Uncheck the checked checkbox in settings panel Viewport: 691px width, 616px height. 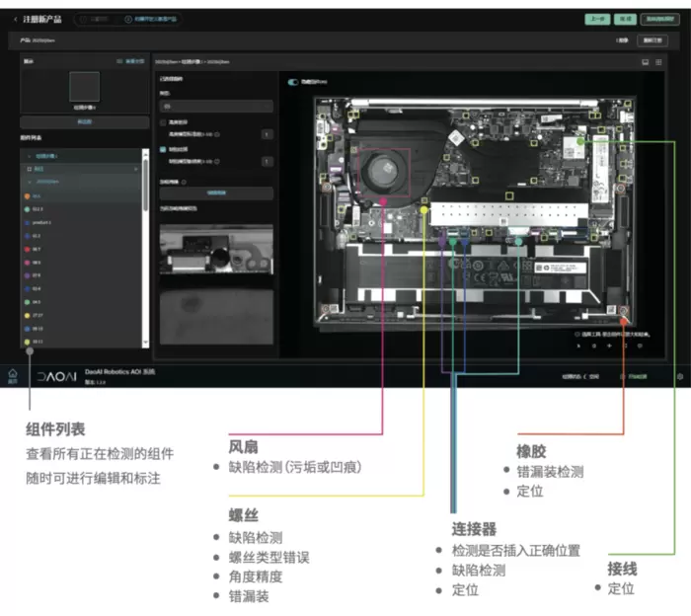point(163,149)
